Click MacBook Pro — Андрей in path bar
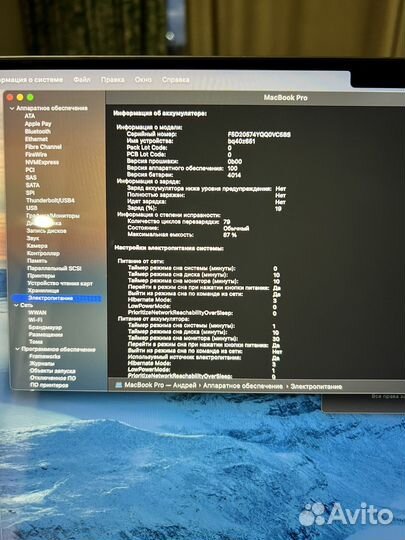The width and height of the screenshot is (405, 540). [160, 386]
